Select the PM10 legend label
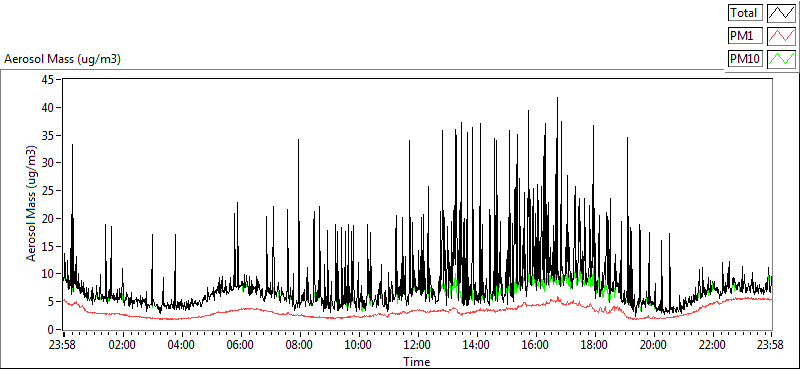This screenshot has width=800, height=369. [x=745, y=59]
